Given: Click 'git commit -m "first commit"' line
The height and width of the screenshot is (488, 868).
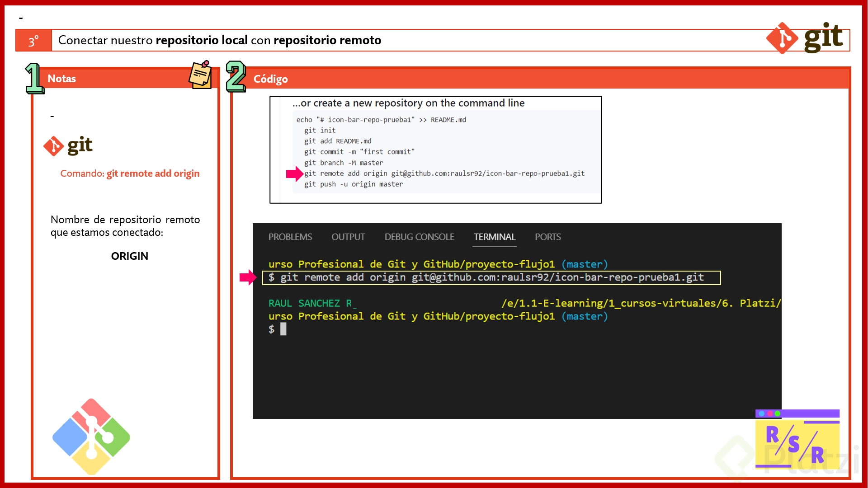Looking at the screenshot, I should click(x=359, y=152).
